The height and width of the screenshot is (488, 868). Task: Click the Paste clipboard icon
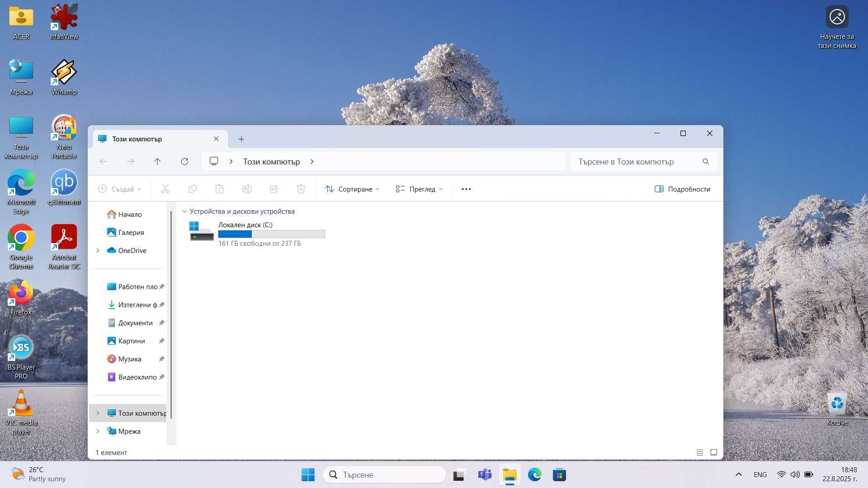[219, 189]
